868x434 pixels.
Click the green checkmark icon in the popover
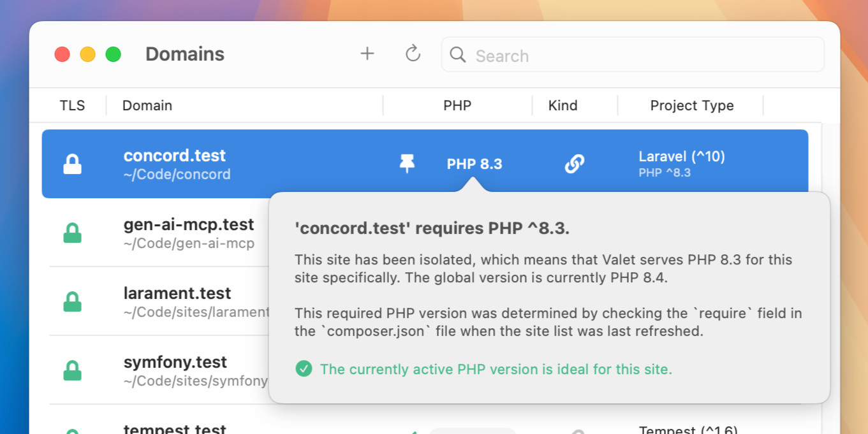tap(304, 369)
